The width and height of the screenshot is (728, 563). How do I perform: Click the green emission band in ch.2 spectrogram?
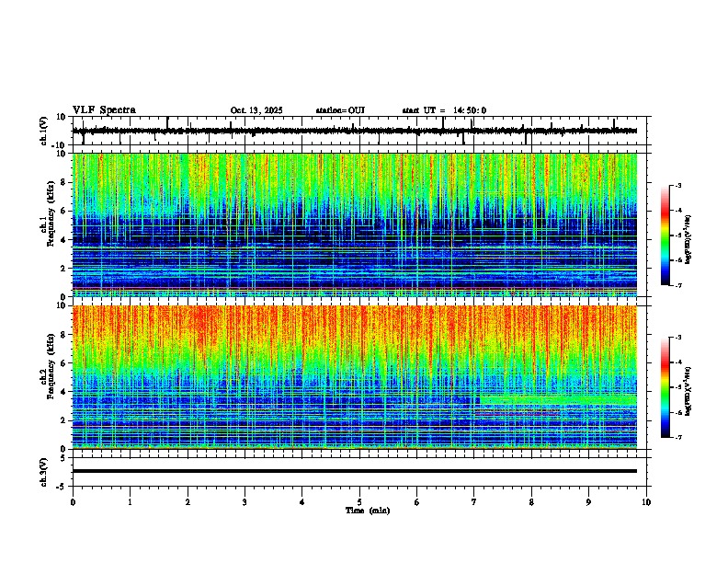pos(558,400)
